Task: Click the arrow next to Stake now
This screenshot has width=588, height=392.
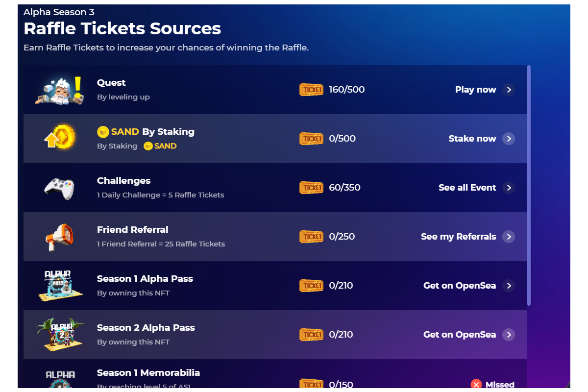Action: coord(509,139)
